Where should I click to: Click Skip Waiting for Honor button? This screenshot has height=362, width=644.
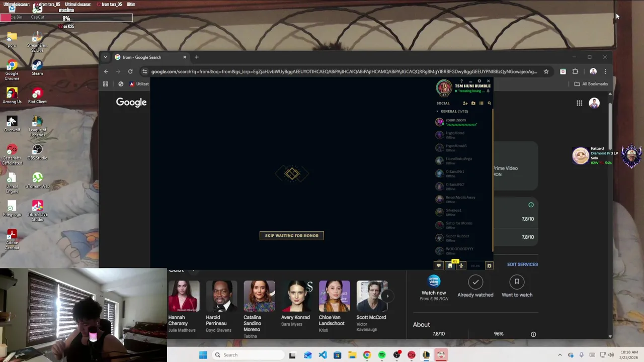click(x=292, y=235)
